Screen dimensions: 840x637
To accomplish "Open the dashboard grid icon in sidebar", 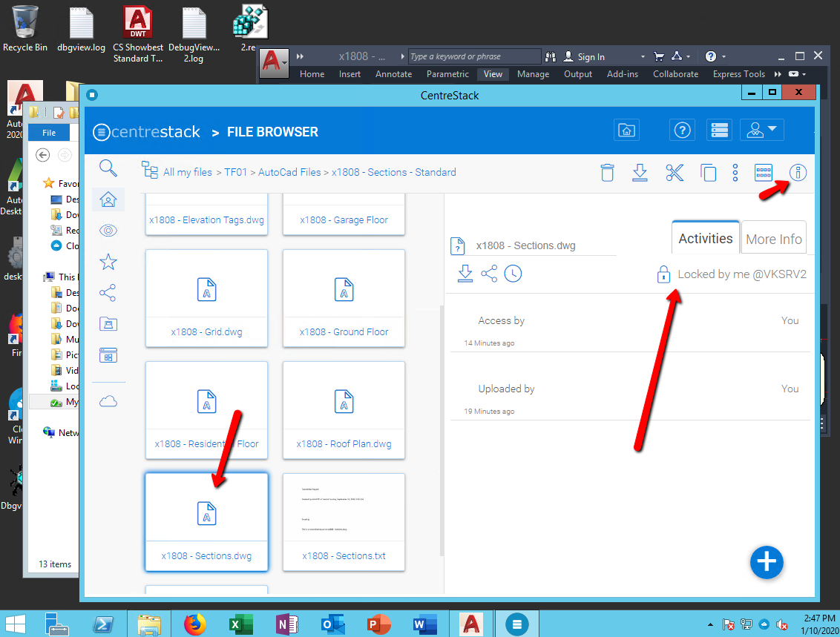I will pos(108,355).
